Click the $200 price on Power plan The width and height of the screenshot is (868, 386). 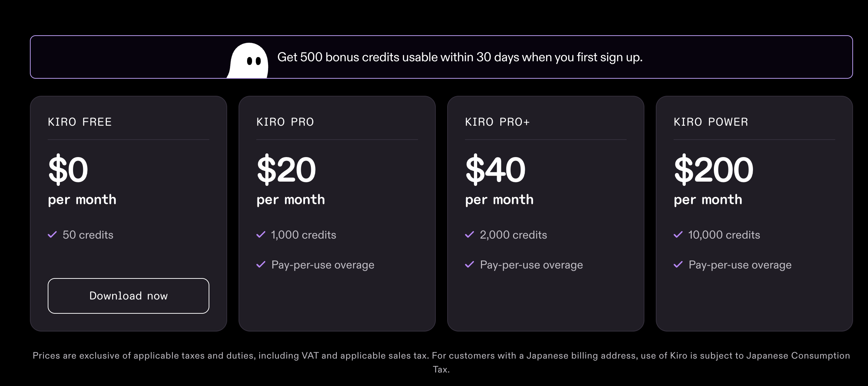click(x=713, y=170)
